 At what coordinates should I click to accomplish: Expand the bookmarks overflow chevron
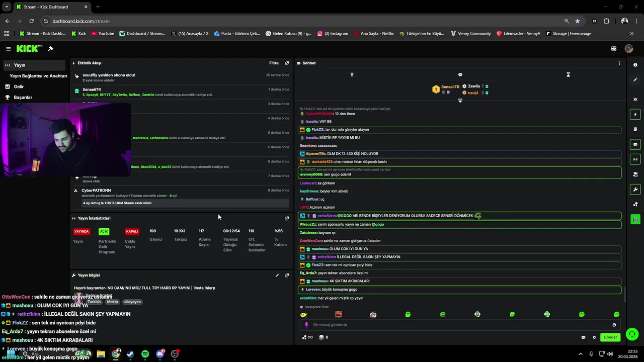632,34
